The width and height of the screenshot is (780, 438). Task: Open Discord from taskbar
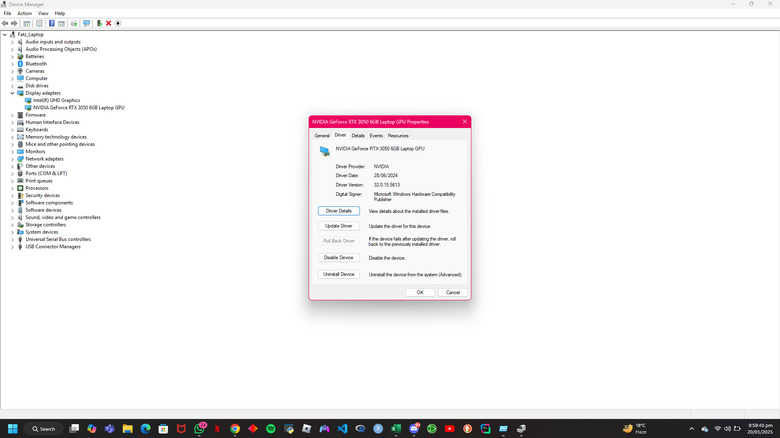tap(414, 429)
